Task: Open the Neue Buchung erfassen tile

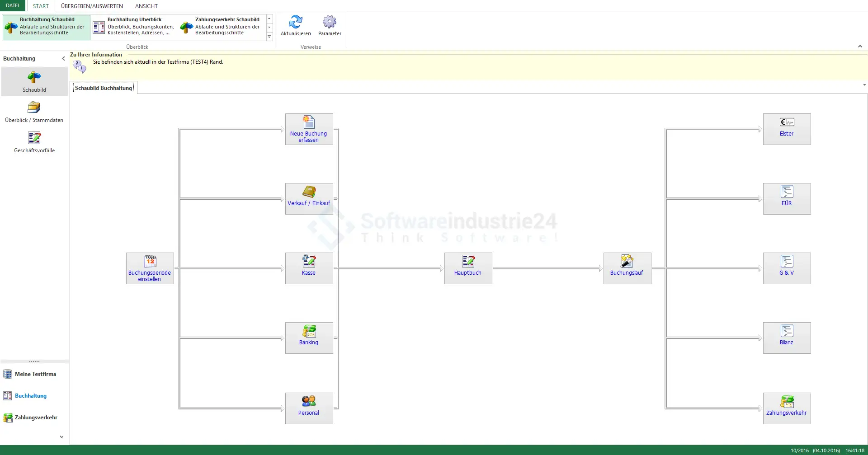Action: click(x=309, y=129)
